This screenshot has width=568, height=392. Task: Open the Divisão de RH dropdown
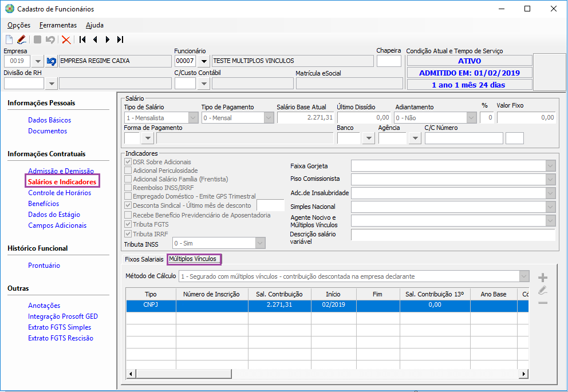(52, 84)
